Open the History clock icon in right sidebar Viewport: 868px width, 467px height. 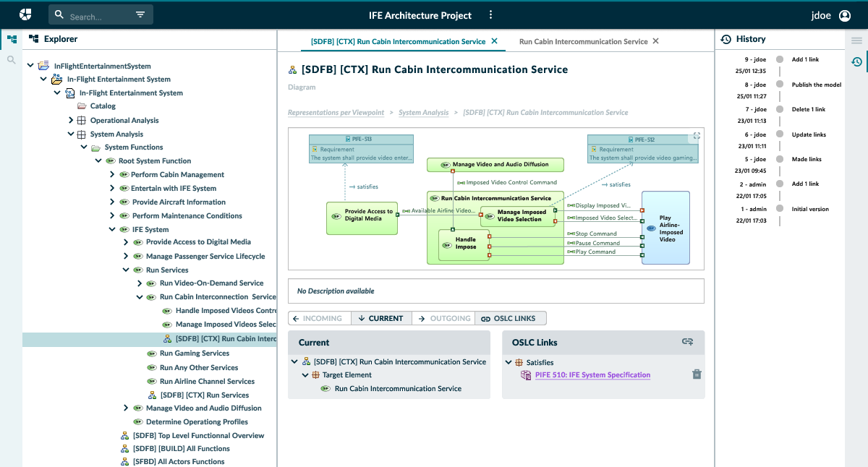click(x=856, y=61)
